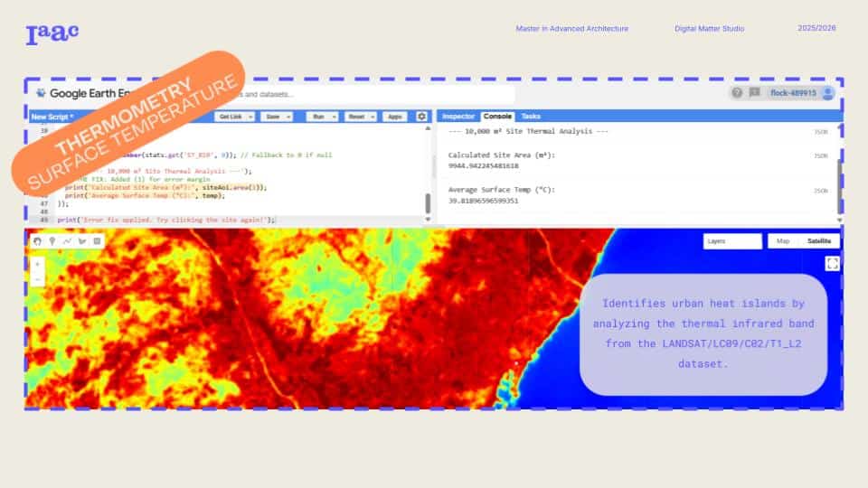Open the help question mark icon
Viewport: 868px width, 488px height.
tap(737, 92)
